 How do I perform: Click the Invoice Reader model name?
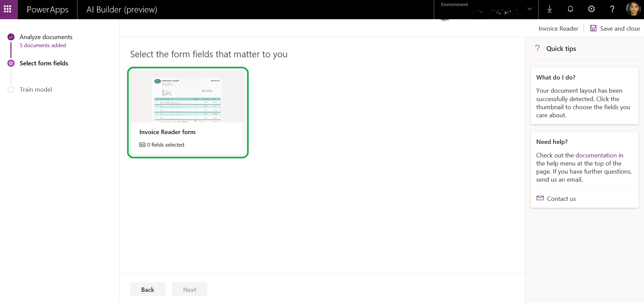click(x=558, y=29)
